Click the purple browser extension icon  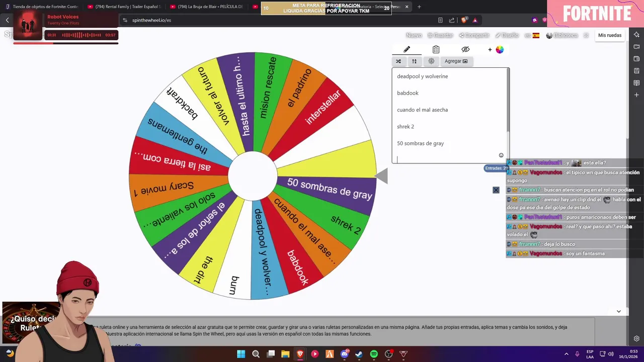tap(534, 20)
